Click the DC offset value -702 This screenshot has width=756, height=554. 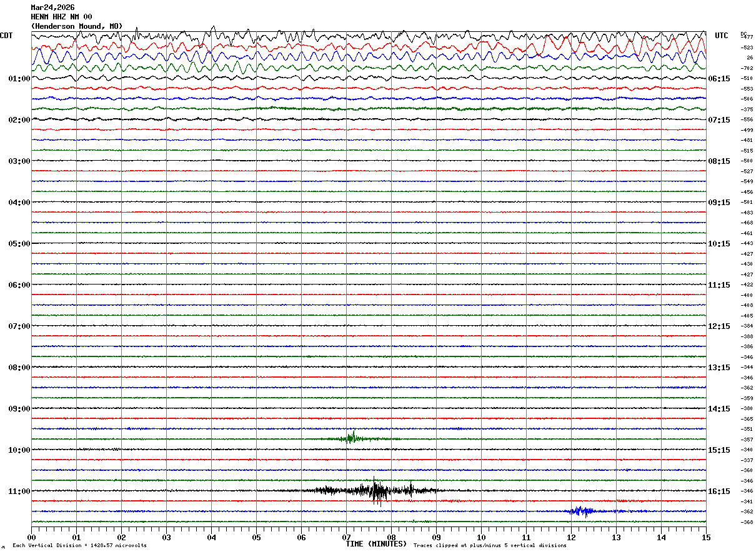(747, 68)
